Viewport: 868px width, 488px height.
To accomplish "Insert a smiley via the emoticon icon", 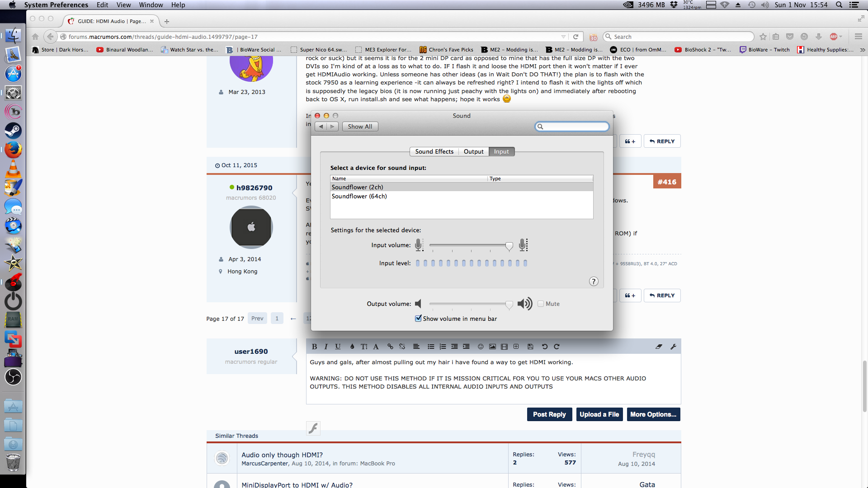I will click(x=481, y=347).
